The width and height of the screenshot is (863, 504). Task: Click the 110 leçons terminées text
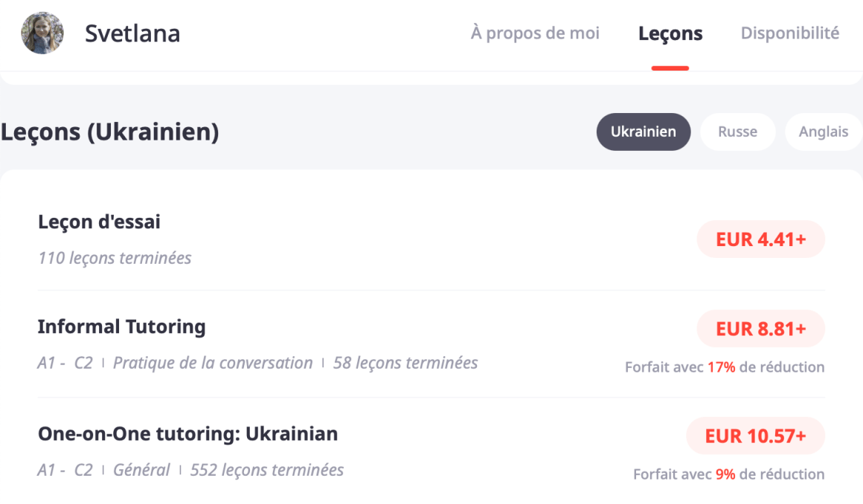coord(115,258)
